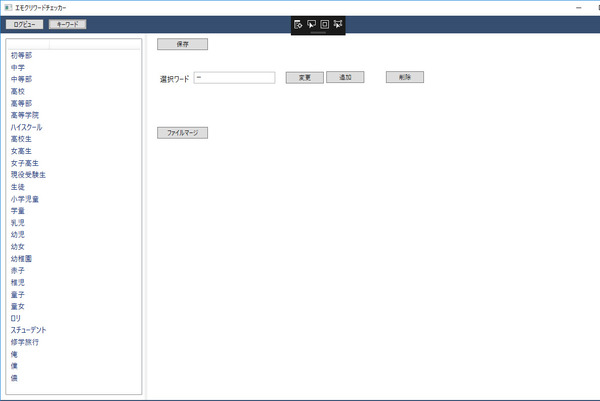Select the ハイスクール list entry
The image size is (600, 401).
(x=26, y=127)
